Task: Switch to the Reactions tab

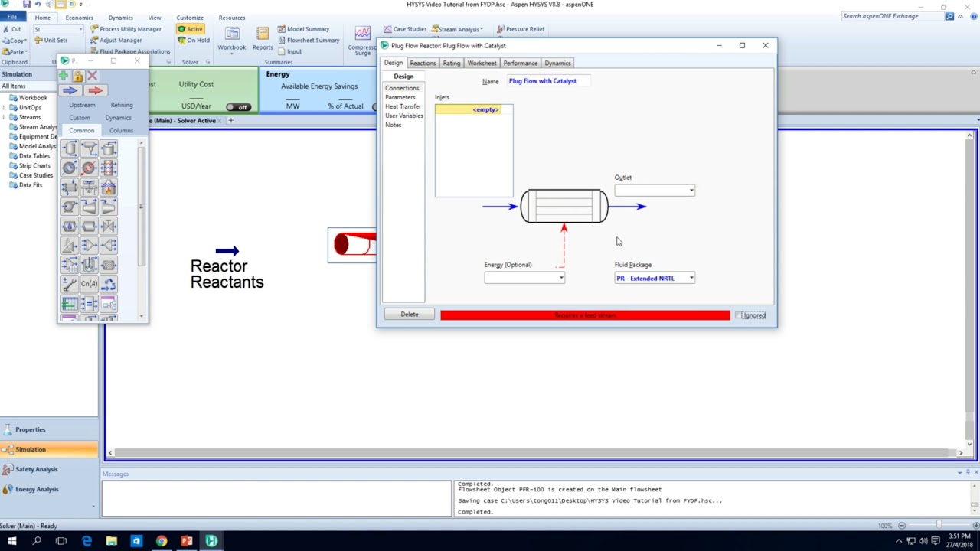Action: click(423, 63)
